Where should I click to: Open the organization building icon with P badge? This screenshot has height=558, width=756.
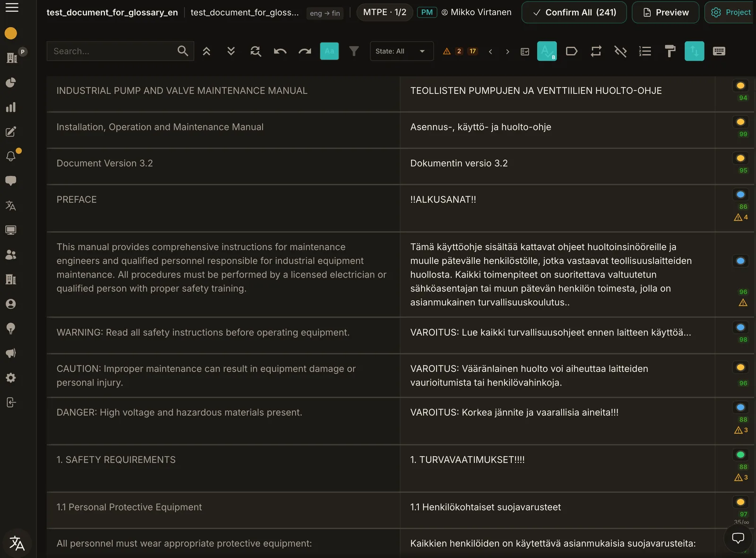[13, 57]
